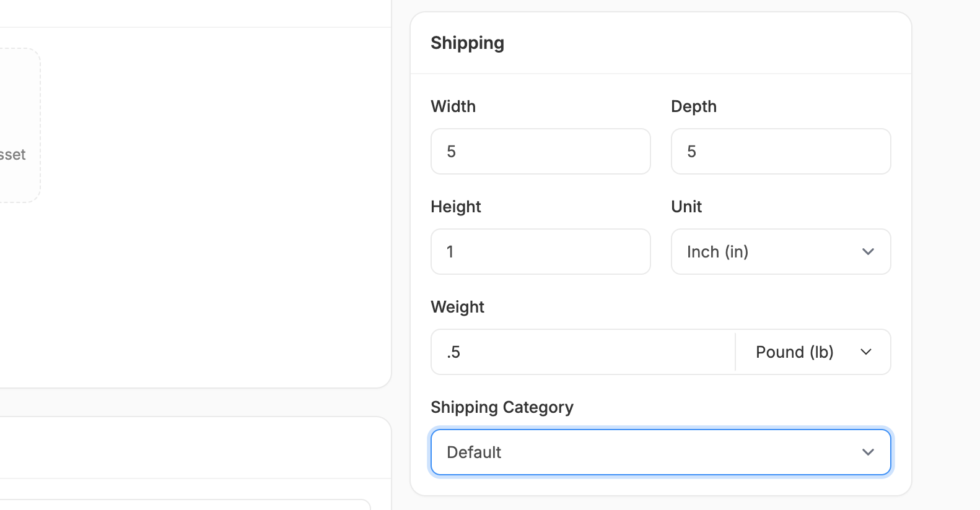
Task: Click the Width field label
Action: pyautogui.click(x=453, y=106)
